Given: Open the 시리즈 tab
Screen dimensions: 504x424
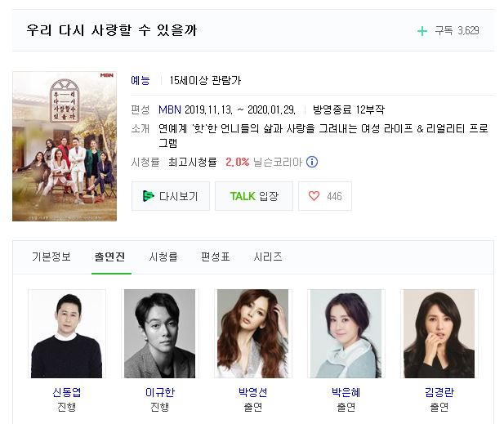Looking at the screenshot, I should coord(268,257).
